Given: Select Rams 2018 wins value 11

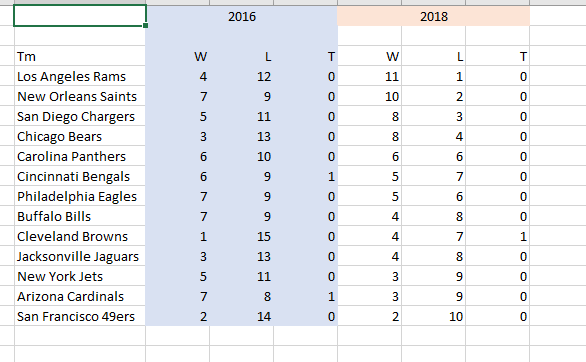Looking at the screenshot, I should click(x=370, y=77).
